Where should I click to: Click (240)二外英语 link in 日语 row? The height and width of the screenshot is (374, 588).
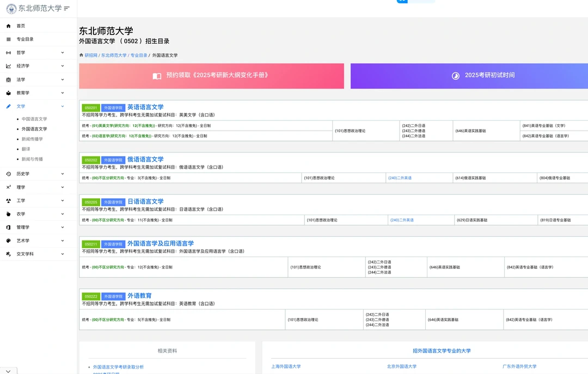(x=402, y=220)
